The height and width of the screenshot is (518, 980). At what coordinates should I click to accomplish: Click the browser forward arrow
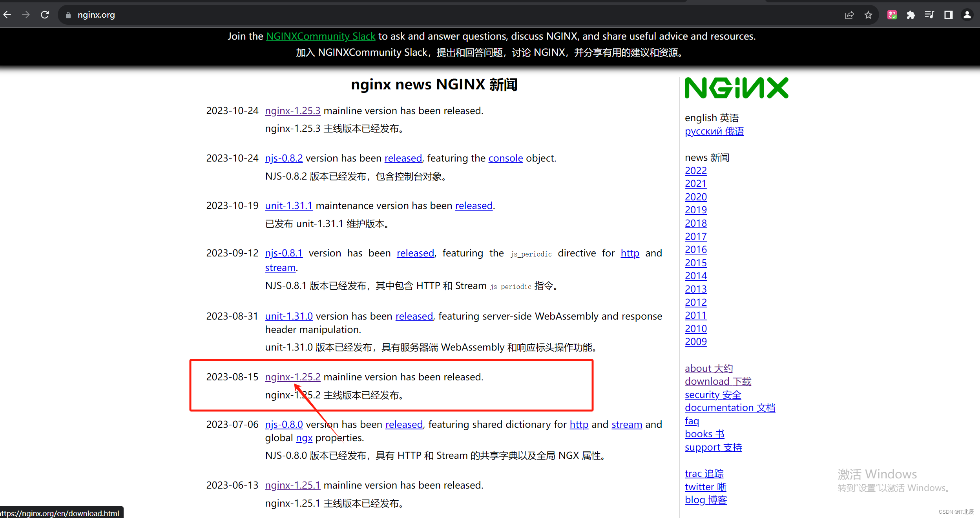[x=26, y=15]
